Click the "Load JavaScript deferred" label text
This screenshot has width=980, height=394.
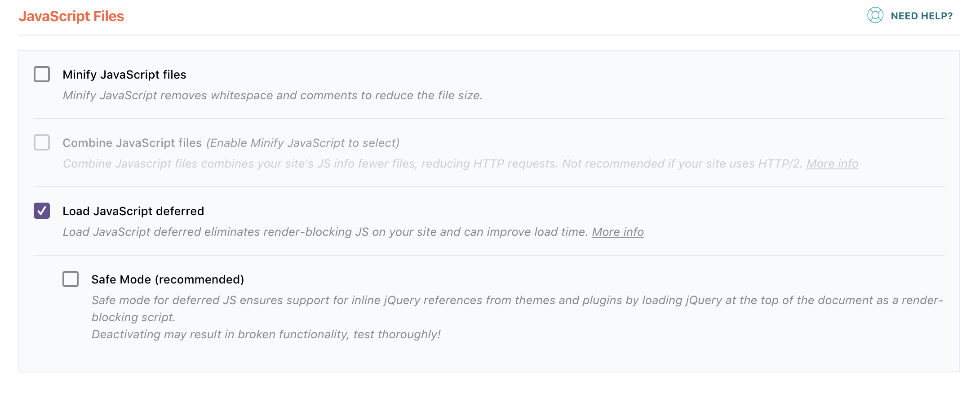(x=133, y=211)
